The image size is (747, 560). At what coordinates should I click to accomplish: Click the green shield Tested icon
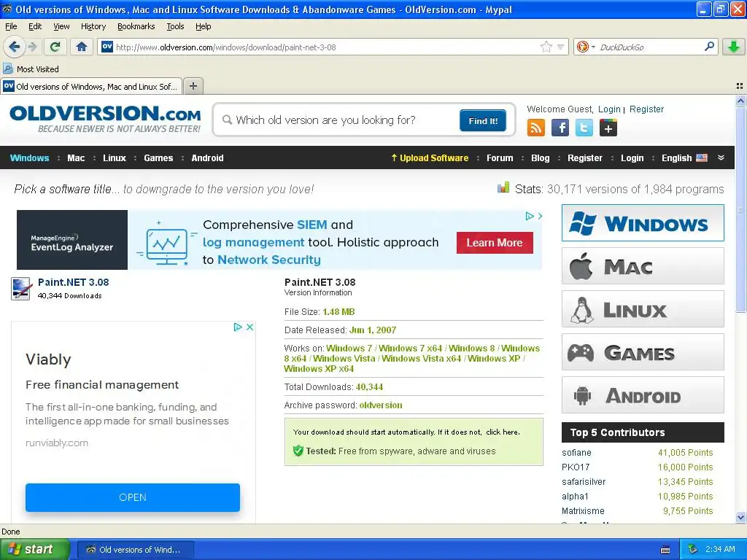coord(298,451)
